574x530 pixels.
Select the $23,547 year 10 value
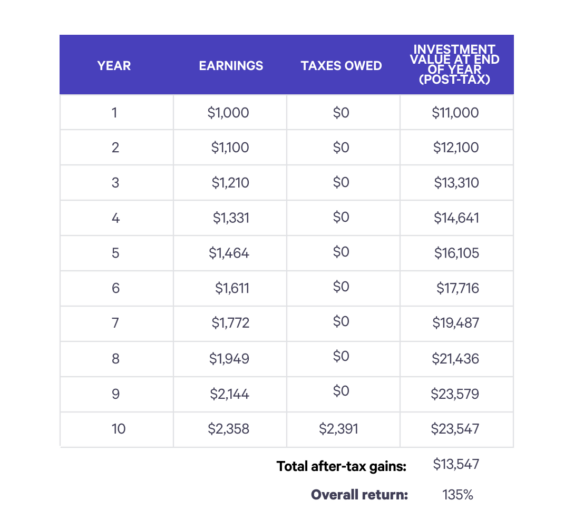455,429
